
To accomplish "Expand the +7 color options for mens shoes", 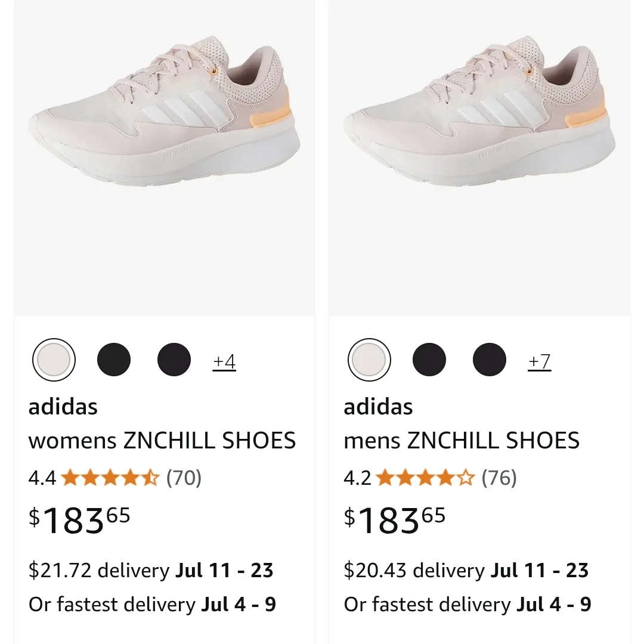I will (538, 360).
